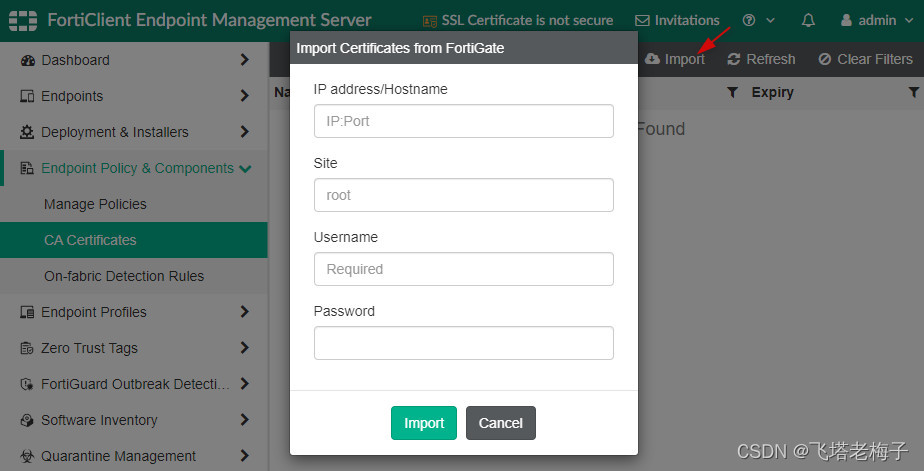Screen dimensions: 924x471
Task: Click the toolbar Import cloud icon
Action: click(x=652, y=59)
